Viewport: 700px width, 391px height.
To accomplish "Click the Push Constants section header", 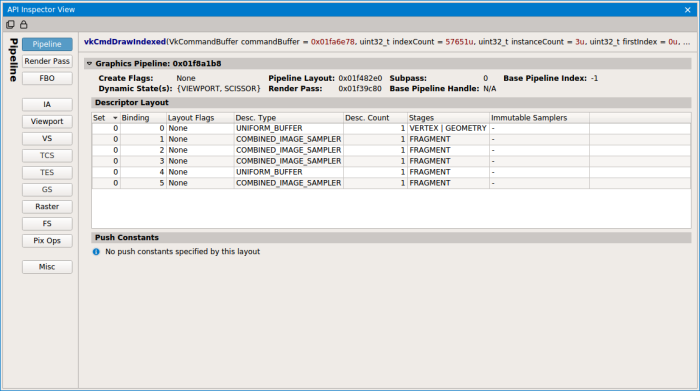I will [391, 238].
